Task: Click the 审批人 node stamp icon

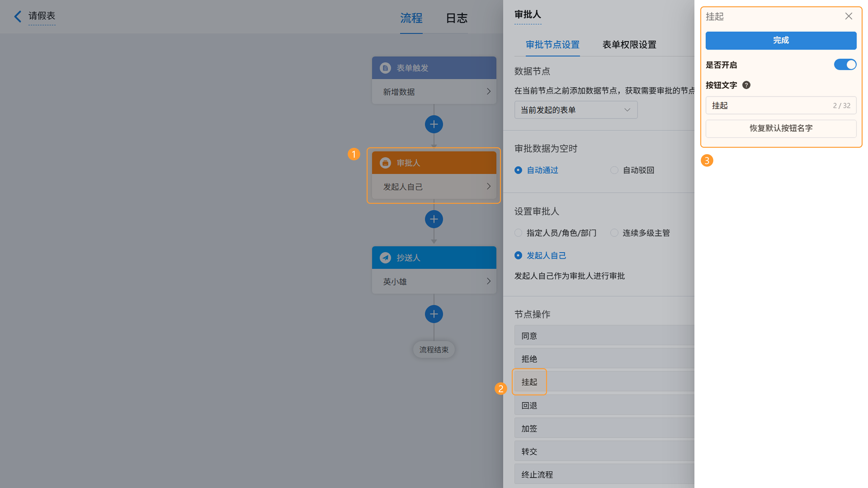Action: point(385,163)
